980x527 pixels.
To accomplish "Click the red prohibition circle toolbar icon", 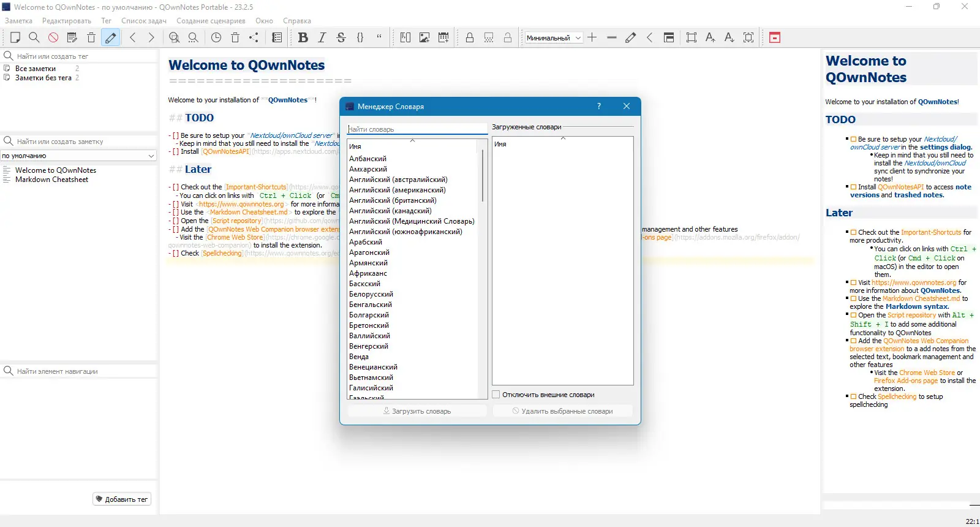I will (x=53, y=37).
